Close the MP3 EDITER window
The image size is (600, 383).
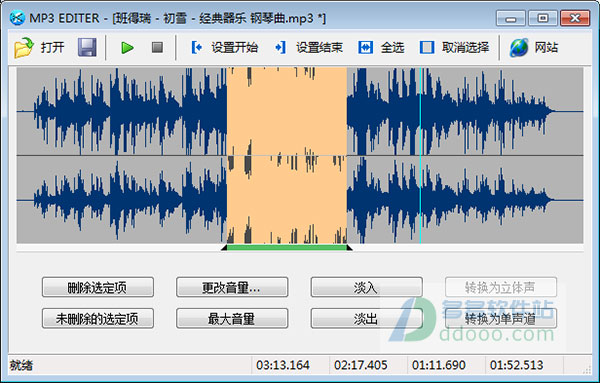click(x=575, y=18)
